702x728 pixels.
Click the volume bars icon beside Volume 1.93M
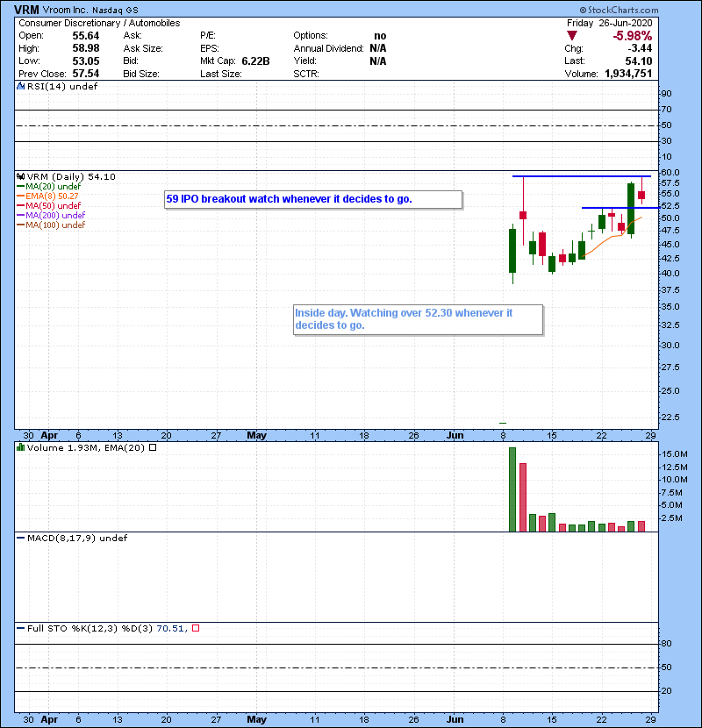point(20,447)
